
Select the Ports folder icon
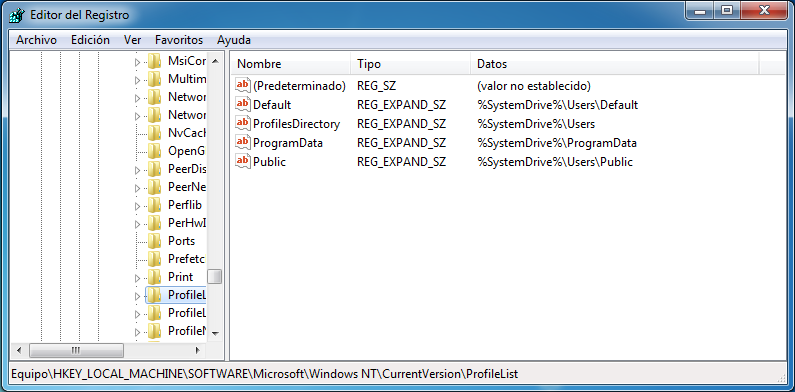click(x=155, y=241)
